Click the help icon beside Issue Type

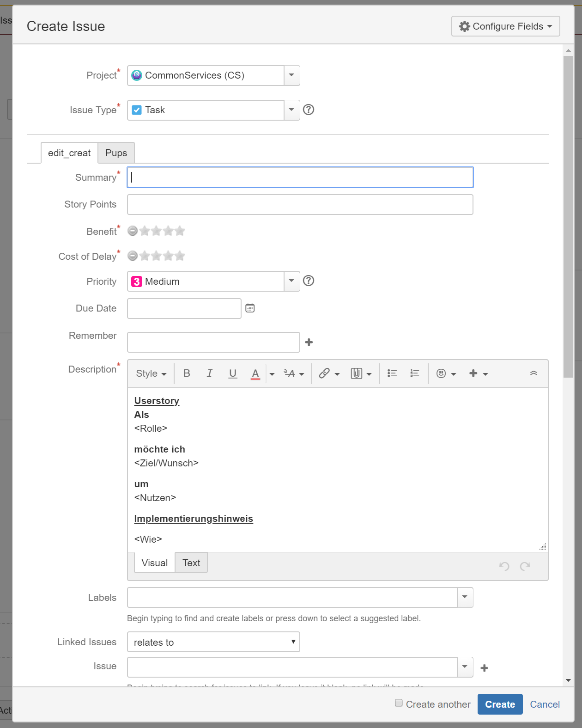click(x=309, y=110)
